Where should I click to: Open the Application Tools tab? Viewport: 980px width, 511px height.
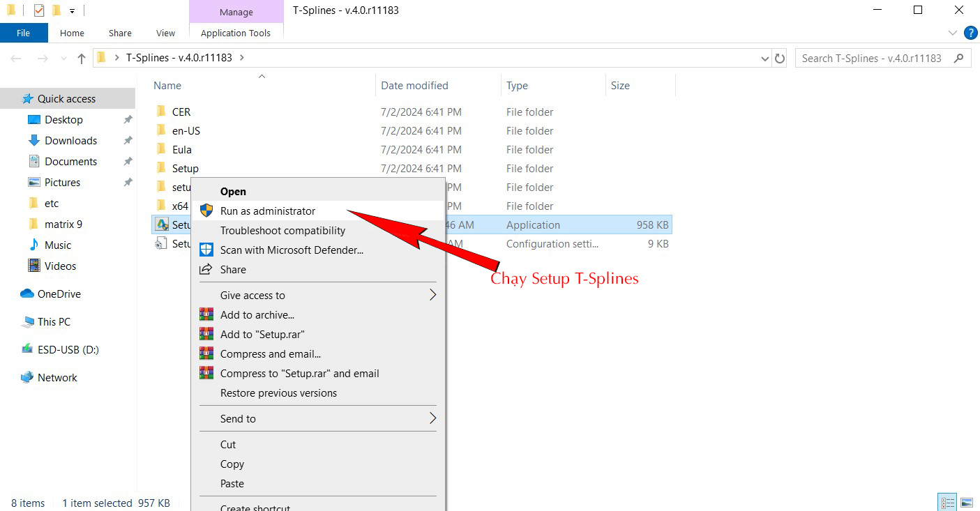click(236, 33)
